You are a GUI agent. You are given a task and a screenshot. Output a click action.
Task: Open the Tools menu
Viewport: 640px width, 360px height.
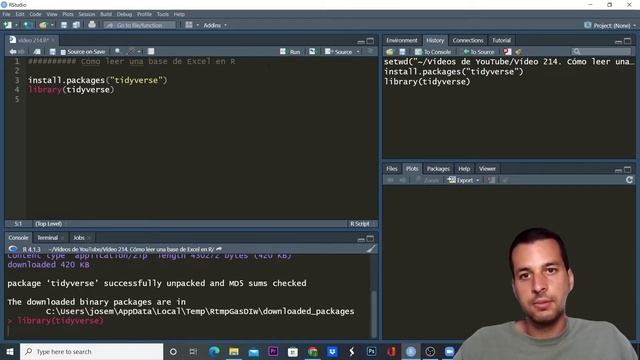162,14
